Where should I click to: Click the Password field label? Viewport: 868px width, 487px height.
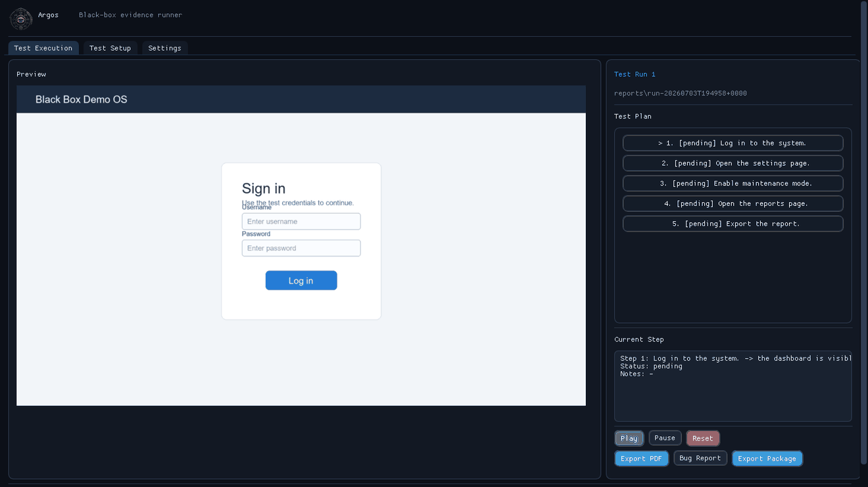click(x=256, y=234)
